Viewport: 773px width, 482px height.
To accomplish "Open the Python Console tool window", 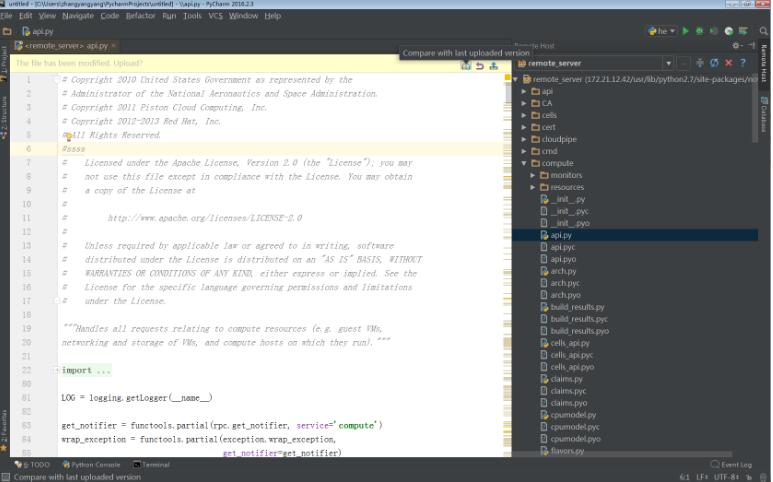I will [91, 465].
